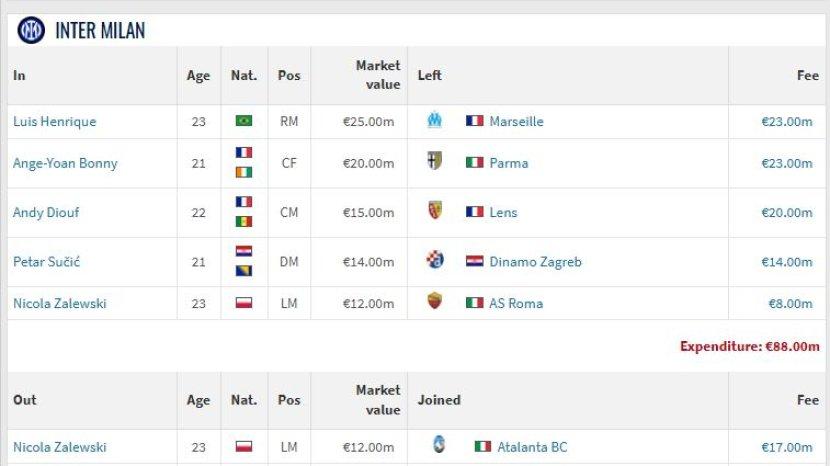Click Croatian flag next to Dinamo Zagreb
Screen dimensions: 830x466
[x=474, y=262]
